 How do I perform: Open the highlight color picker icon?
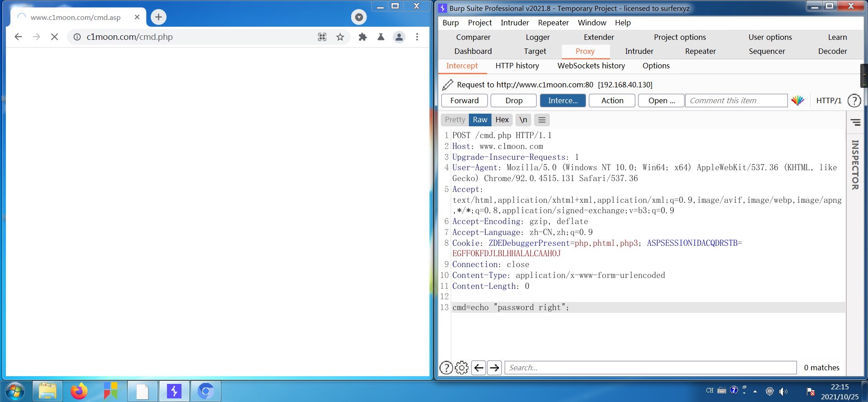pos(798,100)
